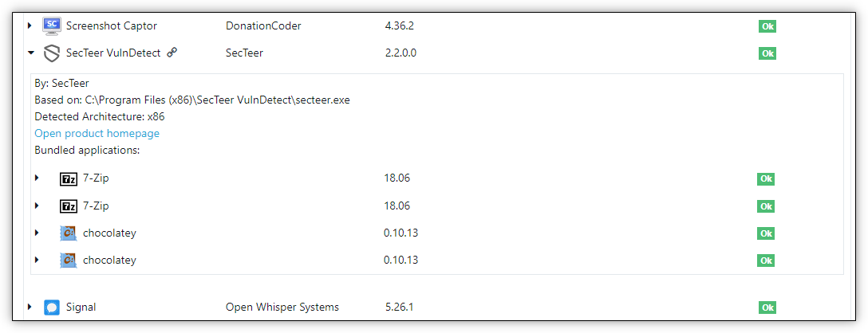Click the Ok badge for Screenshot Captor
868x333 pixels.
[767, 26]
